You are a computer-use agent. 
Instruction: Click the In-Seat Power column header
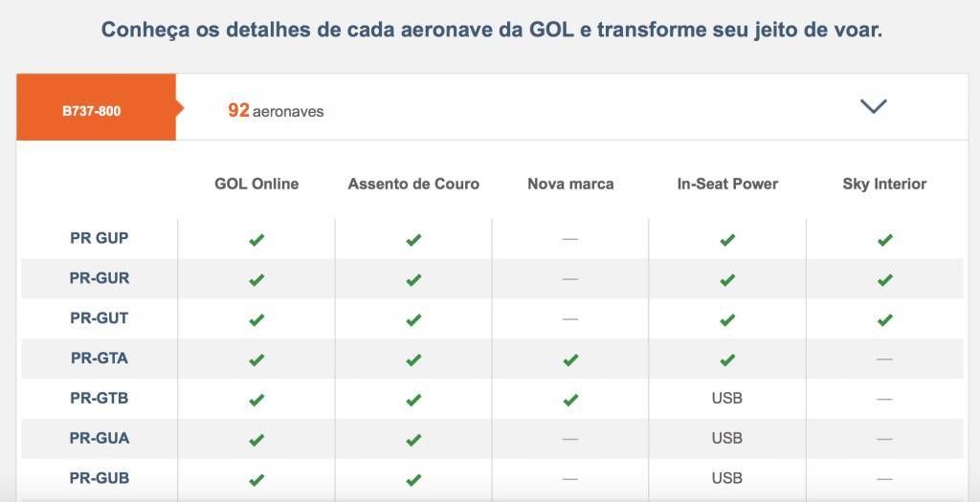click(x=727, y=184)
